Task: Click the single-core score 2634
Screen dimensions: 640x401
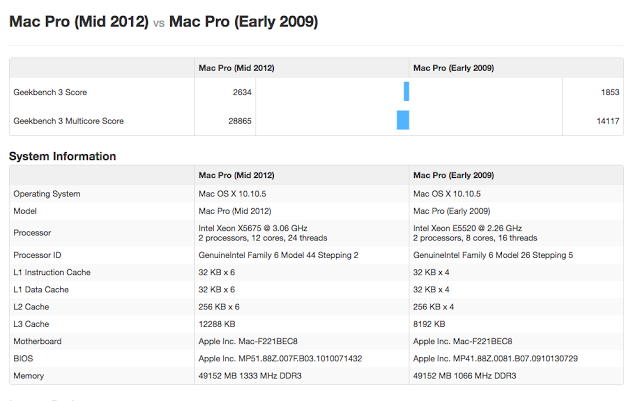Action: pos(242,92)
